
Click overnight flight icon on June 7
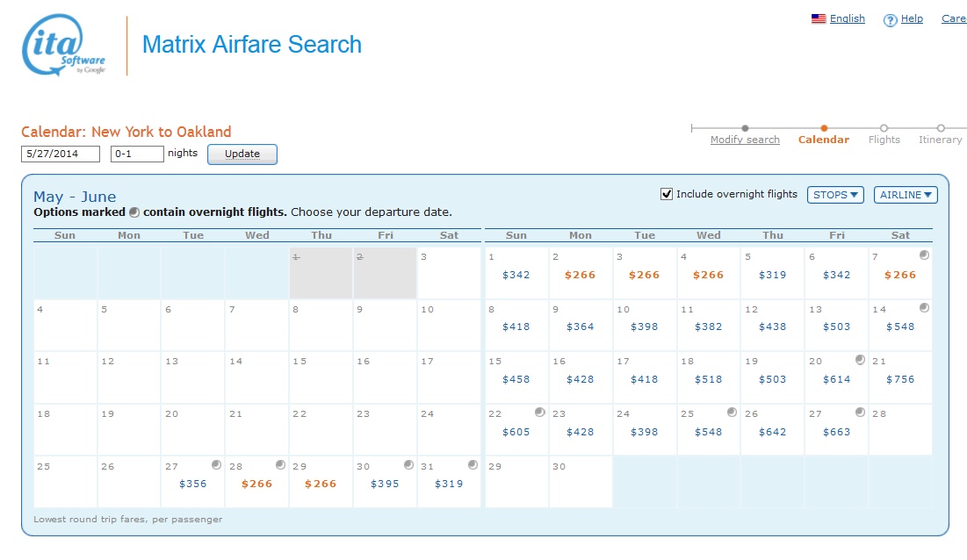click(924, 255)
